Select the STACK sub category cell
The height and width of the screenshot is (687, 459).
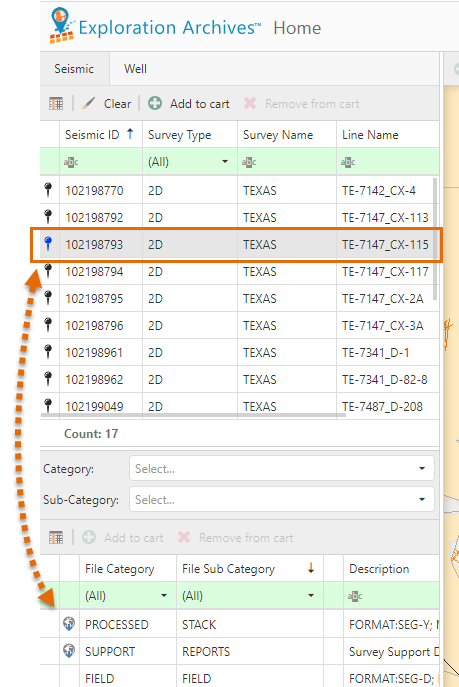pos(250,624)
